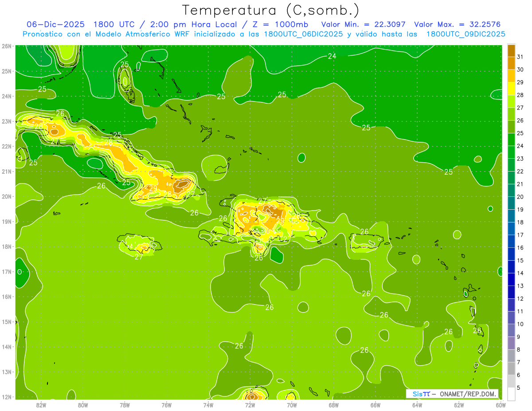Click the '10' value on the color scale

520,324
